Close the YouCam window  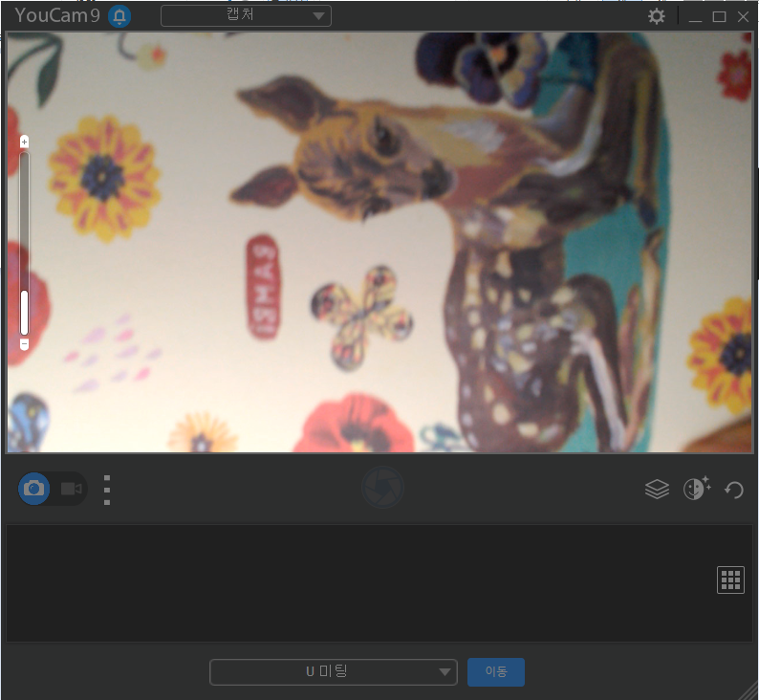tap(743, 17)
